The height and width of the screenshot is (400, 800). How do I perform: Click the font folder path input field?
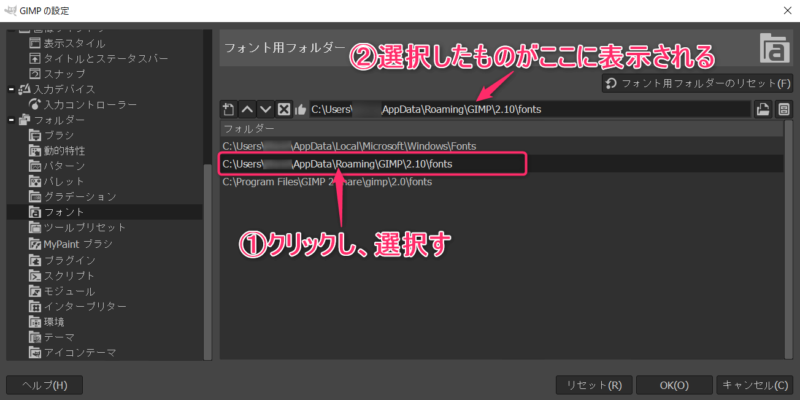tap(530, 109)
